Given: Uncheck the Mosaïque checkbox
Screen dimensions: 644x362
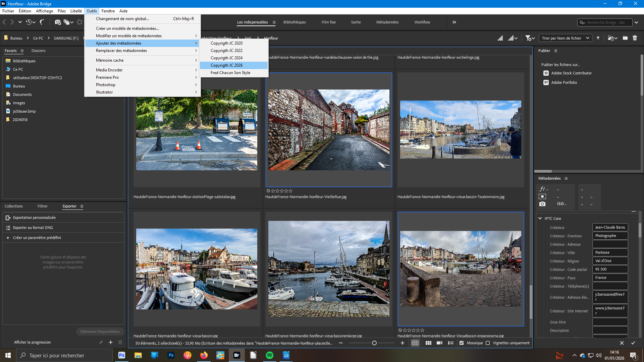Looking at the screenshot, I should point(462,343).
